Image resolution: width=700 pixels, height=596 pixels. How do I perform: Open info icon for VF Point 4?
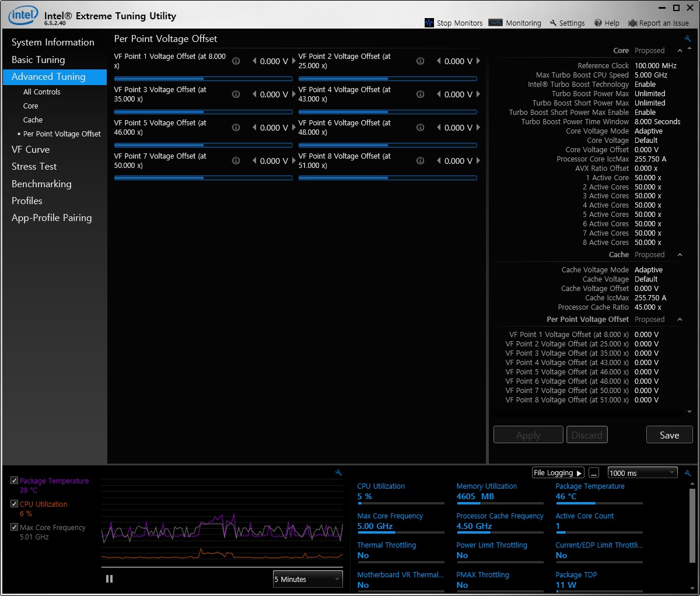click(420, 94)
